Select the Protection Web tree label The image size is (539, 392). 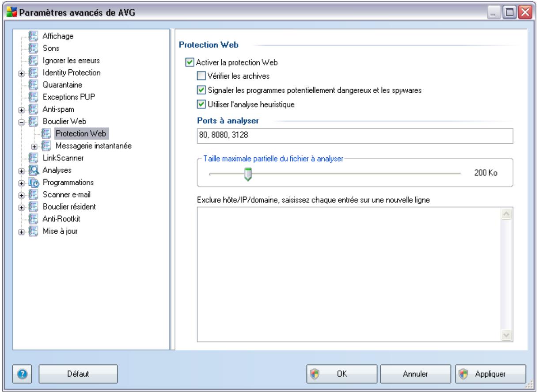coord(80,133)
